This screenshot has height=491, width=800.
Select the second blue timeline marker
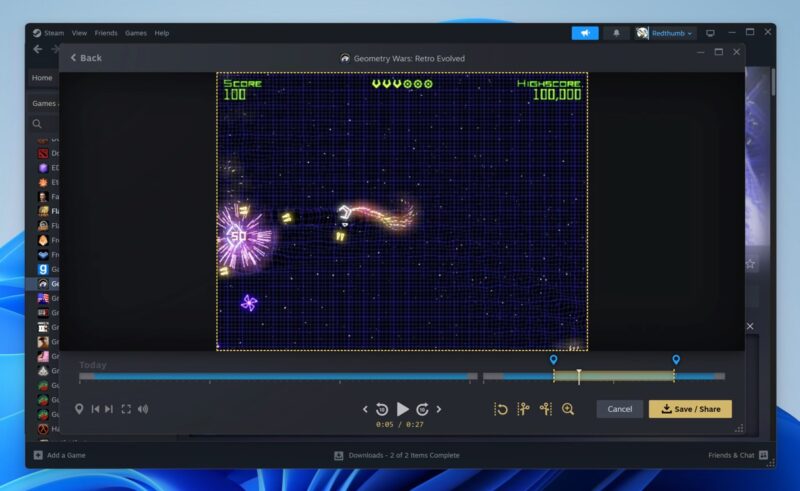676,360
